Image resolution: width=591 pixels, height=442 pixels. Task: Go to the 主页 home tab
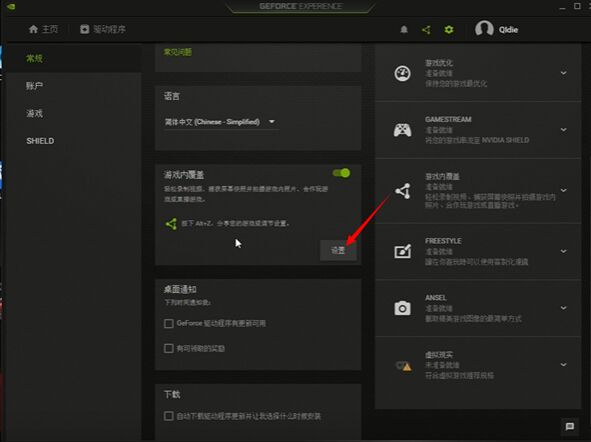pos(43,29)
